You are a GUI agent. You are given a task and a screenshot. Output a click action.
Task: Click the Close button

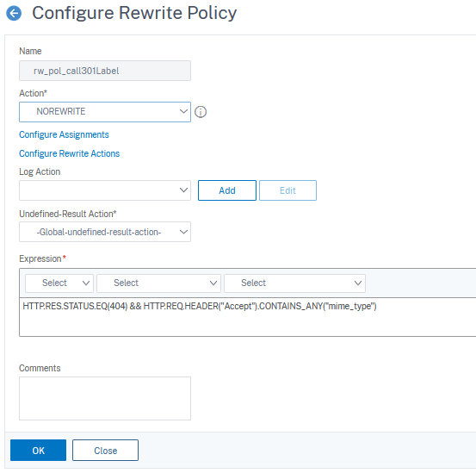tap(105, 451)
